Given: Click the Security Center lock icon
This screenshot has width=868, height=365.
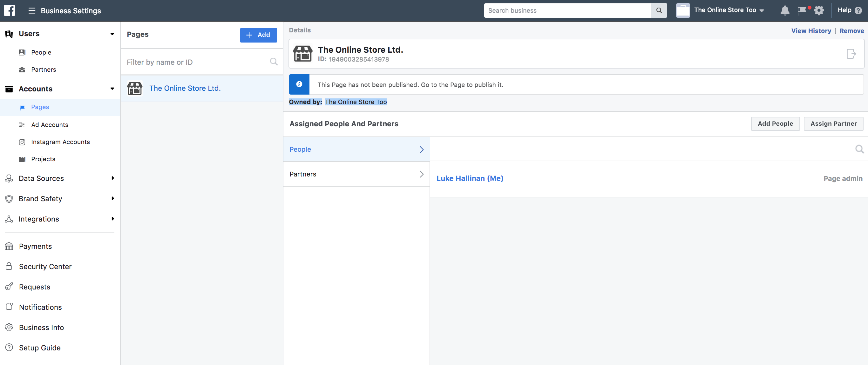Looking at the screenshot, I should pyautogui.click(x=9, y=266).
